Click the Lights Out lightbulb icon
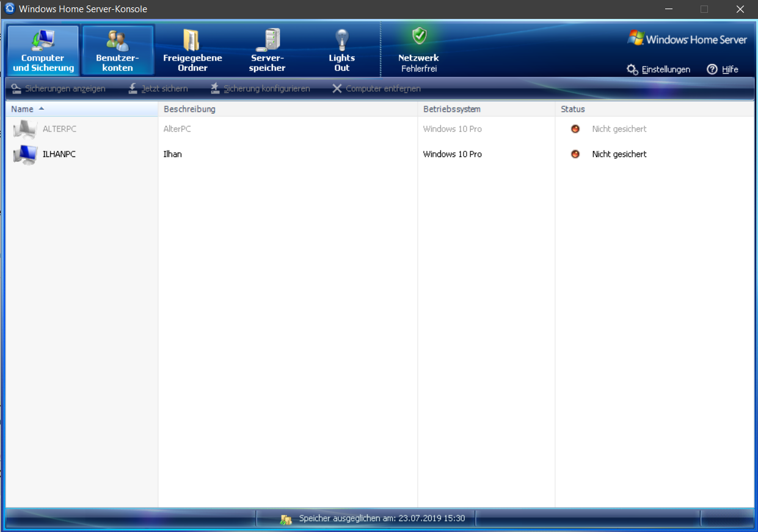Image resolution: width=758 pixels, height=532 pixels. 341,40
